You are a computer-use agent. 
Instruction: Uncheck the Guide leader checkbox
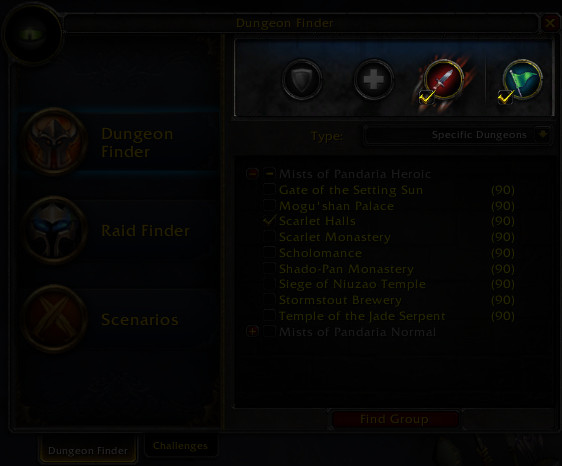pyautogui.click(x=505, y=97)
